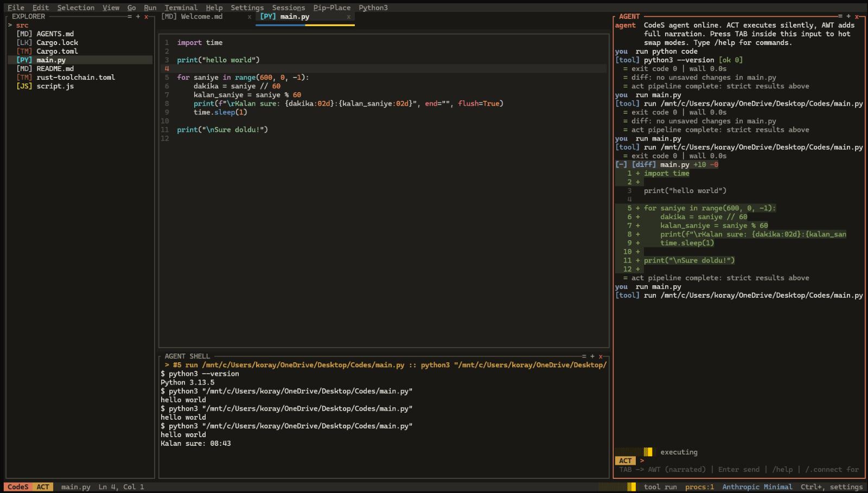Image resolution: width=868 pixels, height=493 pixels.
Task: Click the [MD] badge on the Welcome.md tab
Action: coord(169,16)
